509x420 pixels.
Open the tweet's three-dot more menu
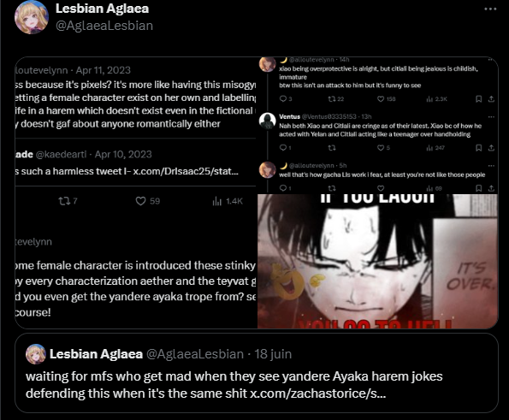[x=490, y=9]
